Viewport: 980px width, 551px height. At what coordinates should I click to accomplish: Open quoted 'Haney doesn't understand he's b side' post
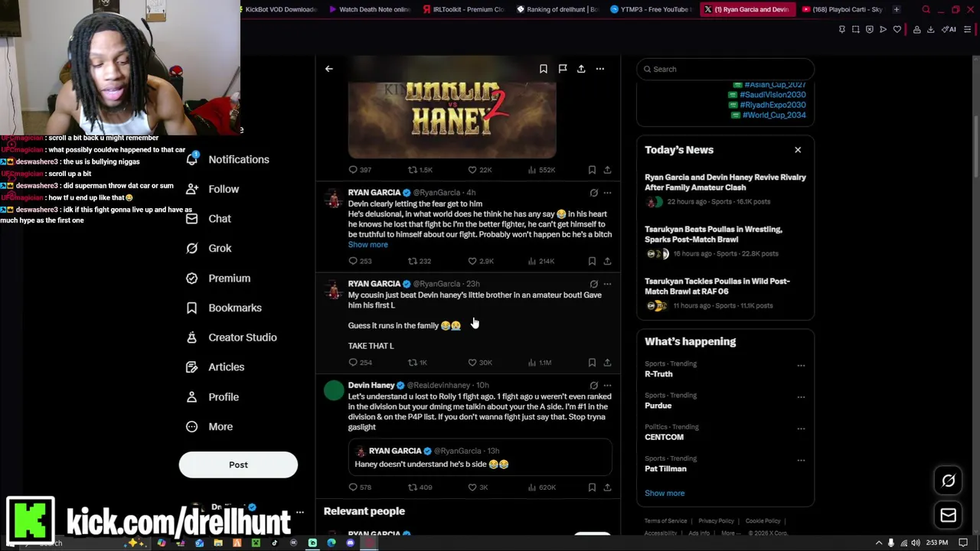(479, 458)
